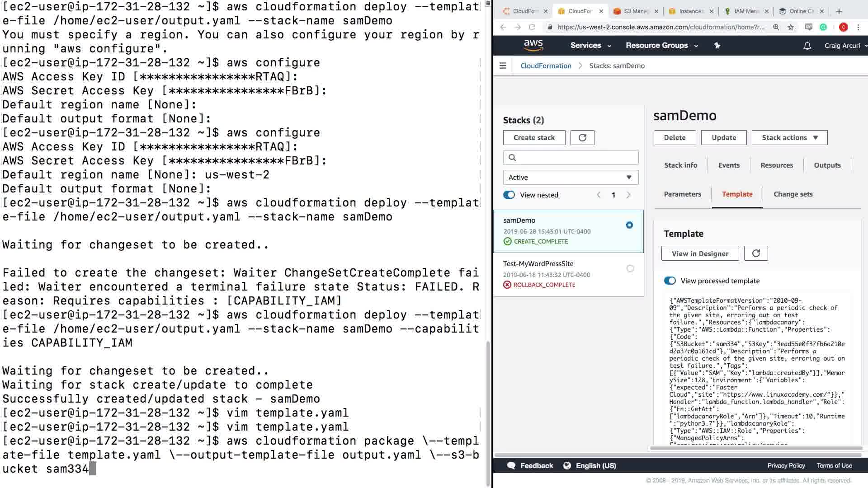The image size is (868, 488).
Task: Click the refresh stacks list icon
Action: click(582, 138)
